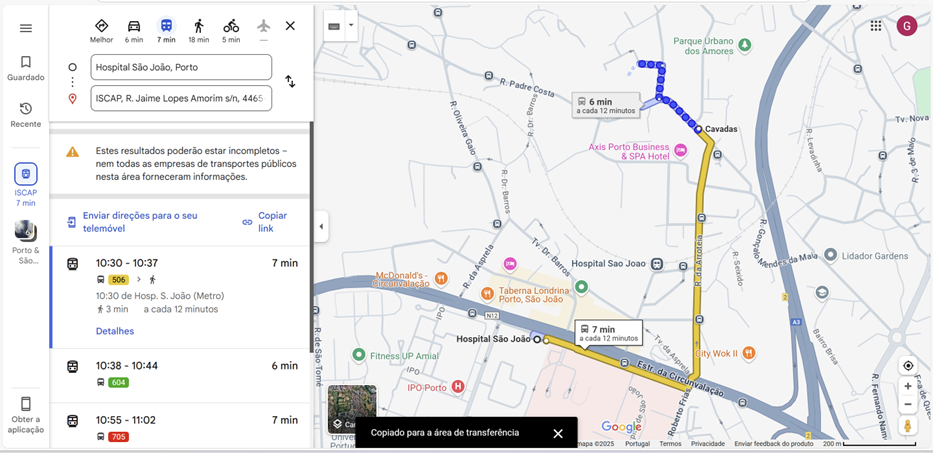Image resolution: width=933 pixels, height=453 pixels.
Task: Click the Hospital Sao Joao metro station icon
Action: click(657, 264)
